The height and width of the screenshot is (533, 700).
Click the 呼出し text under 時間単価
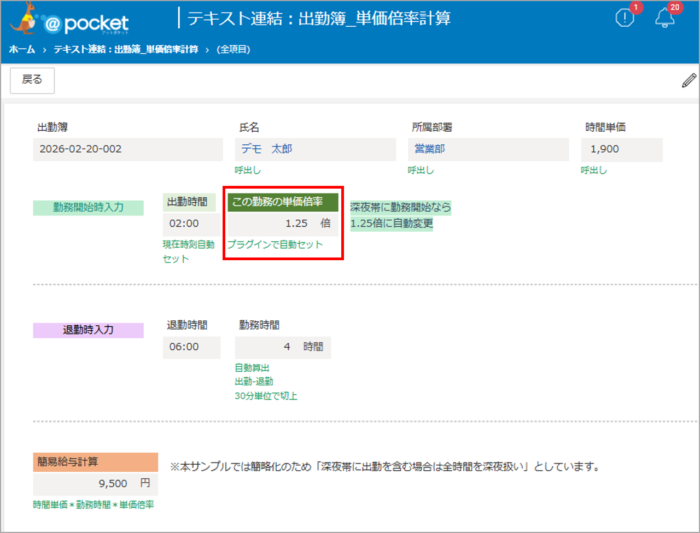[x=594, y=171]
